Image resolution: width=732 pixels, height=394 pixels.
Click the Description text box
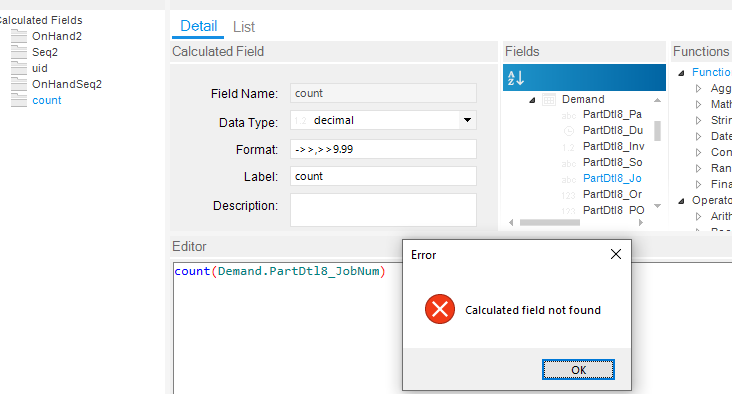point(383,210)
